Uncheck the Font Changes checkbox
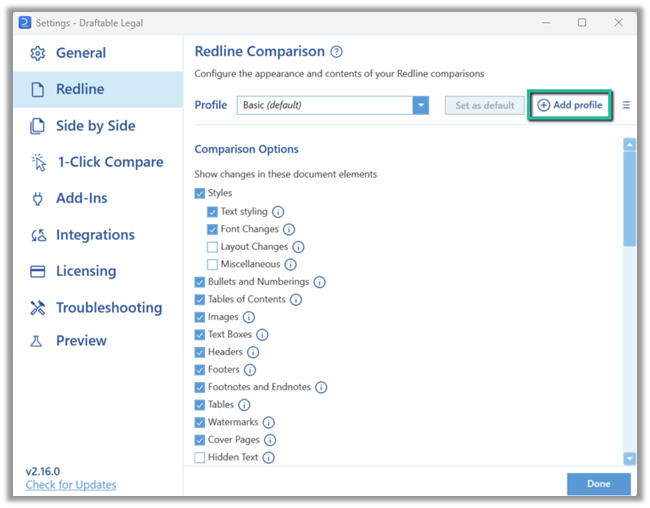The width and height of the screenshot is (650, 508). [212, 229]
